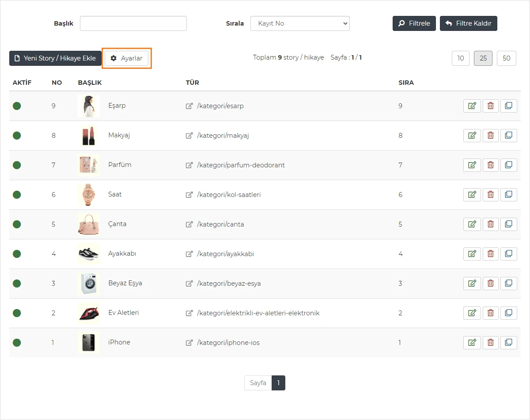Open external link icon for /kategori/beyaz-esya
The width and height of the screenshot is (530, 420).
point(189,284)
